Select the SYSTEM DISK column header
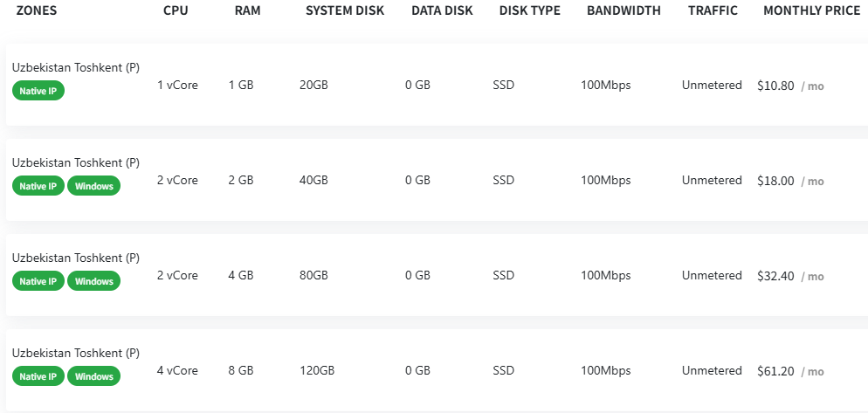This screenshot has width=868, height=413. click(345, 10)
